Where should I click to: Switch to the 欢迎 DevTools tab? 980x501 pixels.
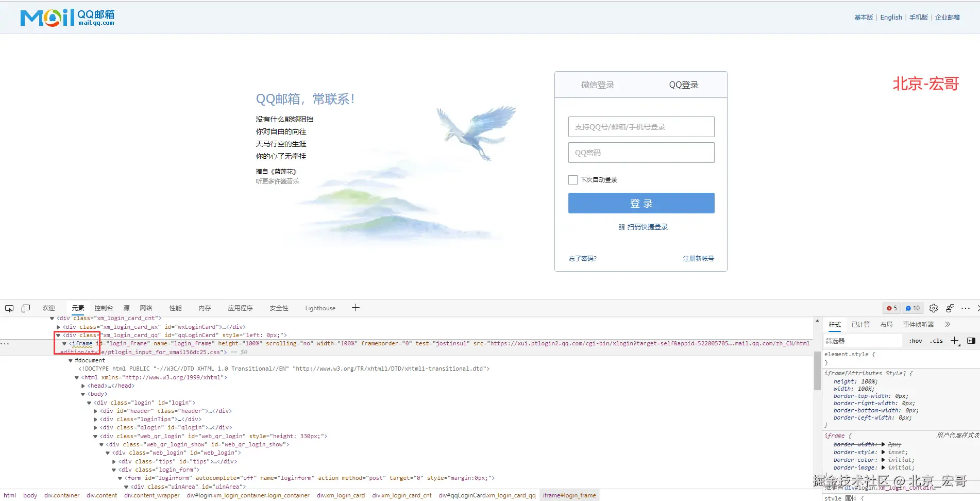click(48, 308)
